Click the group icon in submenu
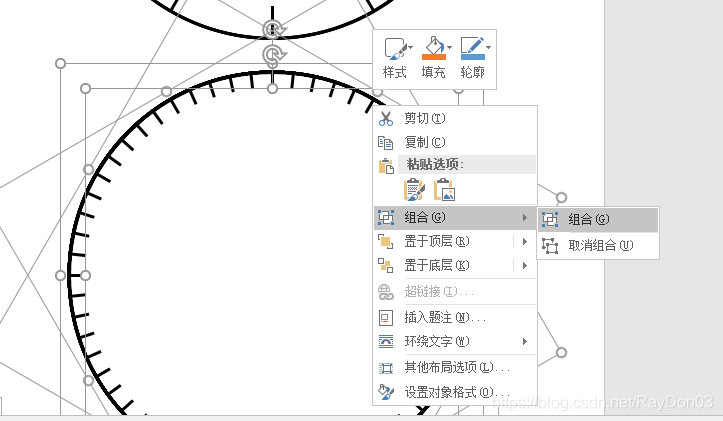The height and width of the screenshot is (421, 723). pos(550,219)
